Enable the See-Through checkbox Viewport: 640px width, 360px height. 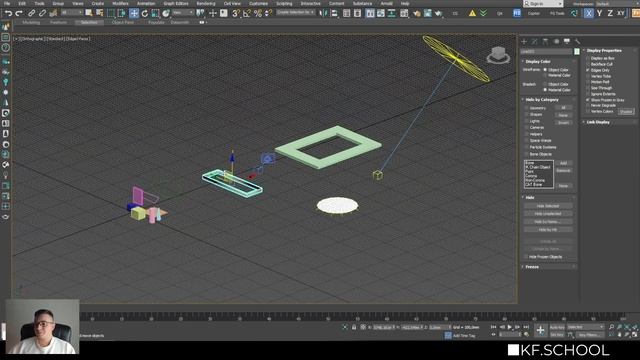click(x=588, y=88)
